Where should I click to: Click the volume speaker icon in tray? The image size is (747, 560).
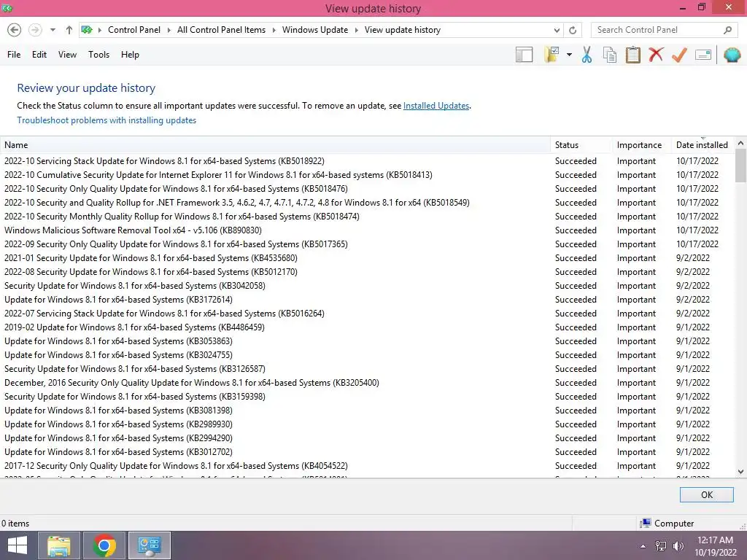coord(678,546)
